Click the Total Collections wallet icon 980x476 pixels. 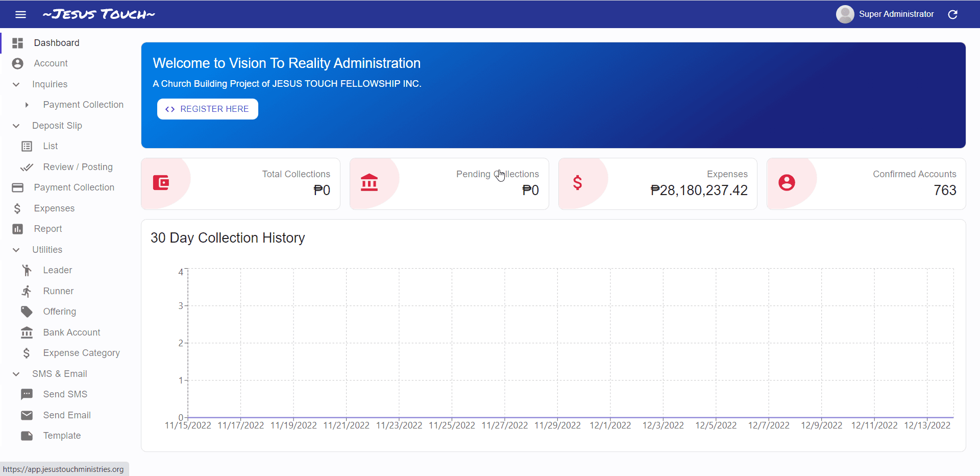[x=161, y=182]
